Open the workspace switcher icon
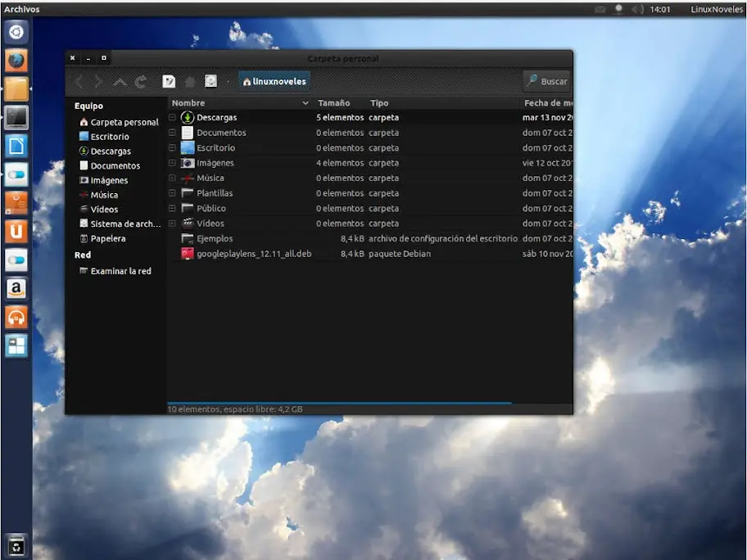Image resolution: width=747 pixels, height=560 pixels. tap(16, 345)
